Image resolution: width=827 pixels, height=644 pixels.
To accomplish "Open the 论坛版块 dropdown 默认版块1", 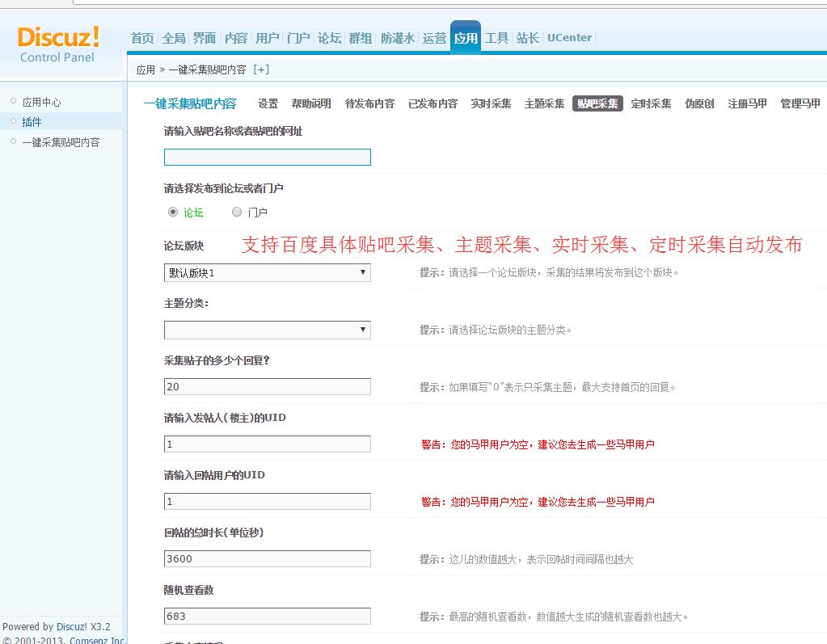I will [267, 273].
